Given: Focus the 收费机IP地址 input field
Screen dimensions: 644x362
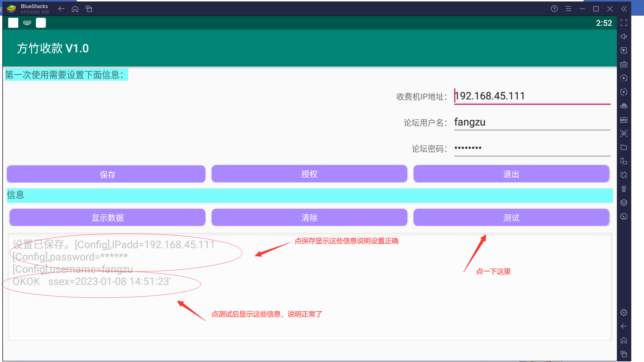Looking at the screenshot, I should pyautogui.click(x=532, y=96).
